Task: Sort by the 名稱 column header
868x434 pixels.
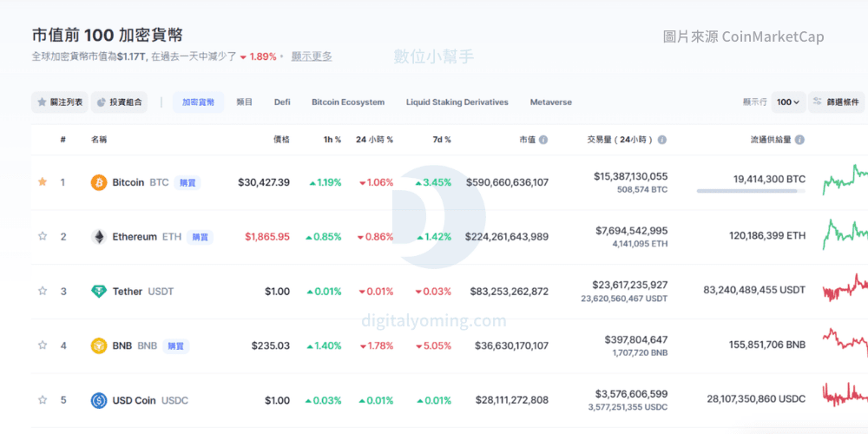Action: click(99, 140)
